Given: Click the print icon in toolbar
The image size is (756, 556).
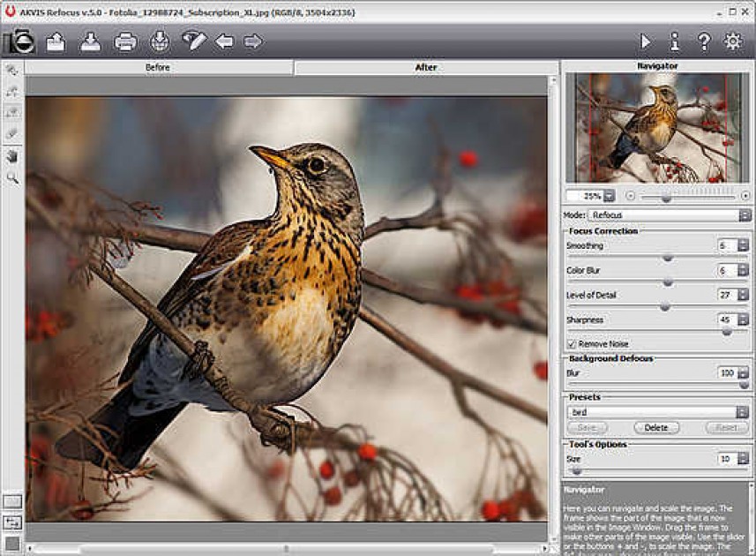Looking at the screenshot, I should tap(125, 41).
